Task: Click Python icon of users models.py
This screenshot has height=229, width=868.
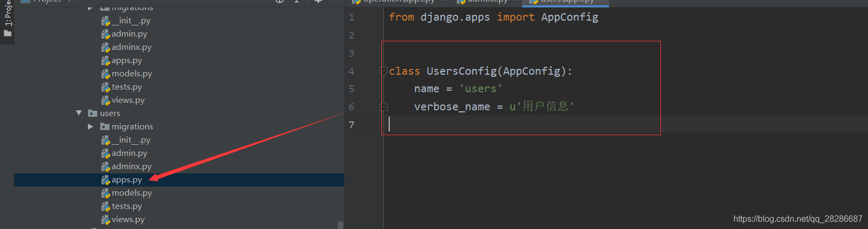Action: click(105, 193)
